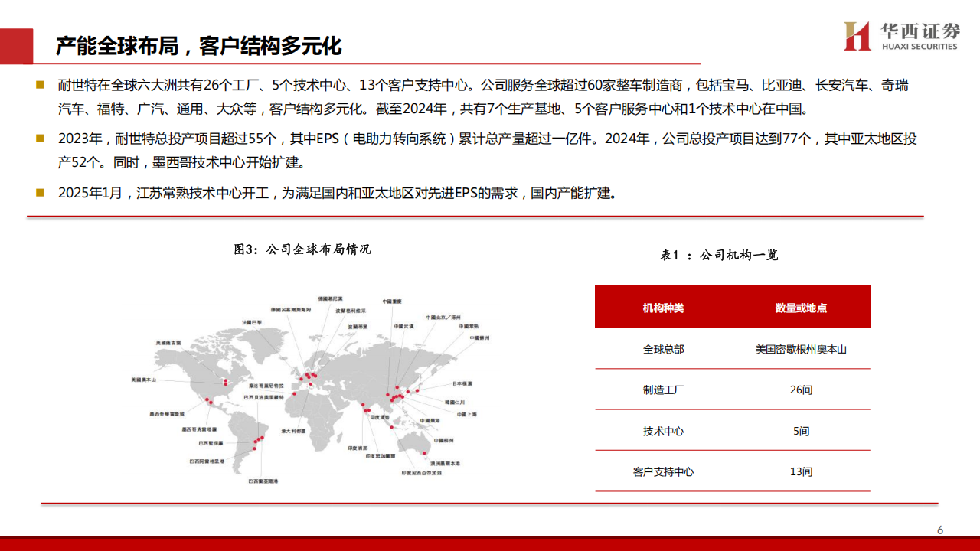The image size is (980, 551).
Task: Click the 机构种类 table header
Action: pos(663,308)
